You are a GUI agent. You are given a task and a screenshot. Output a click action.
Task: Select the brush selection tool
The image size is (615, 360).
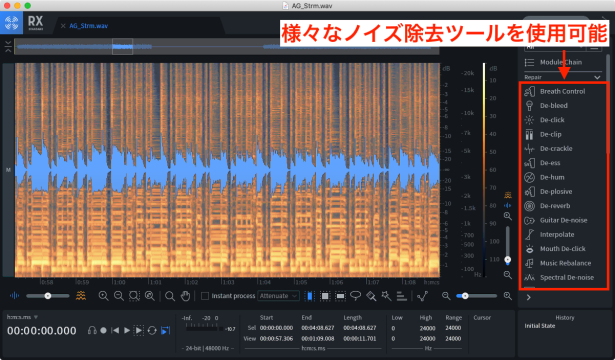pos(371,296)
